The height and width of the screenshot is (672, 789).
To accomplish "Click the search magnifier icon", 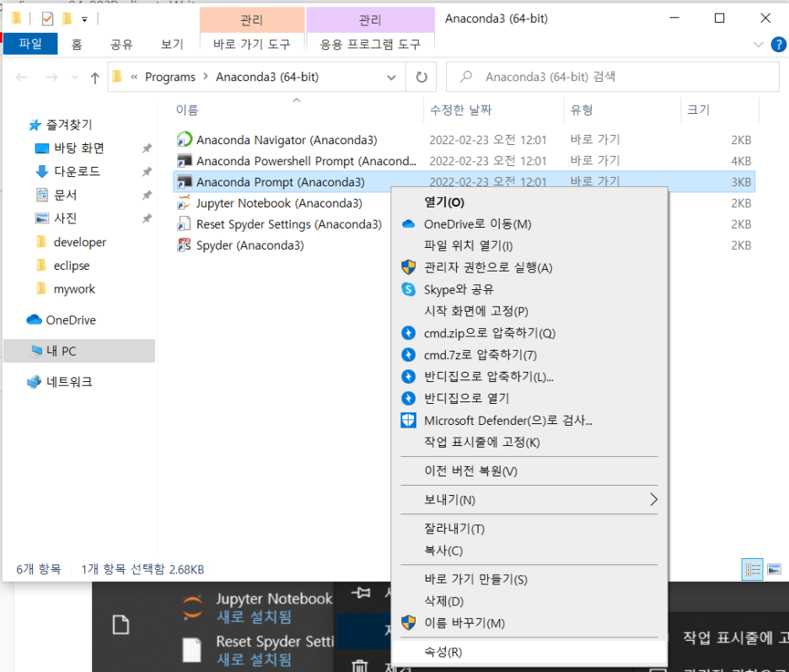I will click(466, 77).
